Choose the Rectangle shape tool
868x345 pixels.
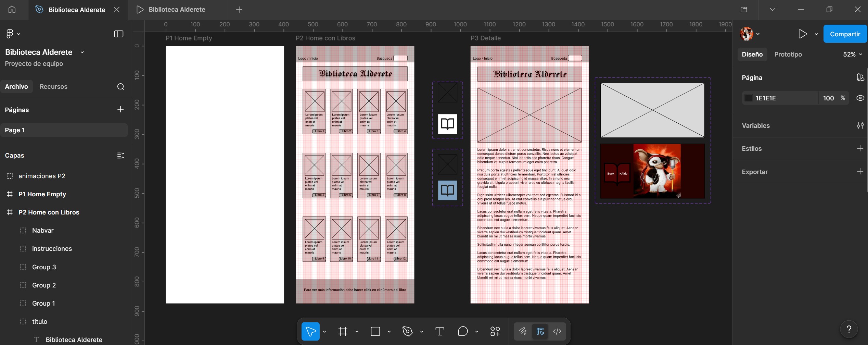click(375, 331)
